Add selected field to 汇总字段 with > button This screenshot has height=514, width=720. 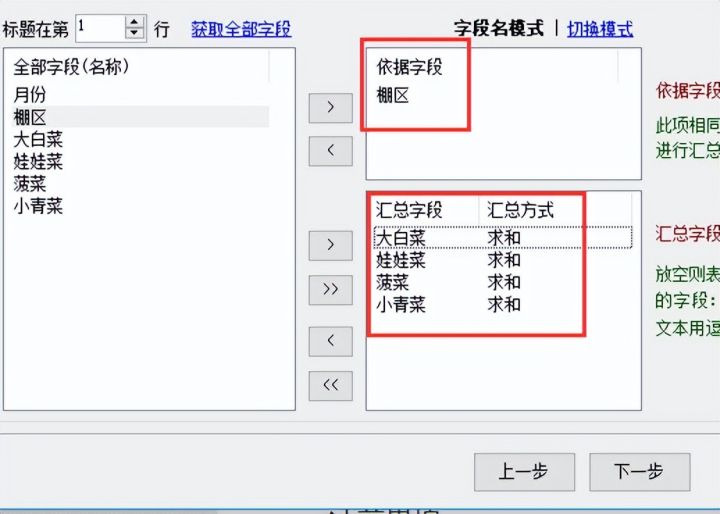[331, 245]
